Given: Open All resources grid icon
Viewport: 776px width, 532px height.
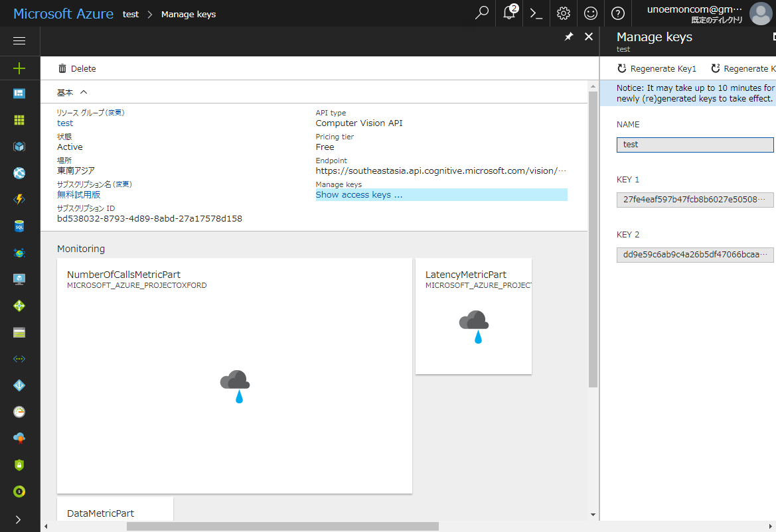Looking at the screenshot, I should click(19, 120).
